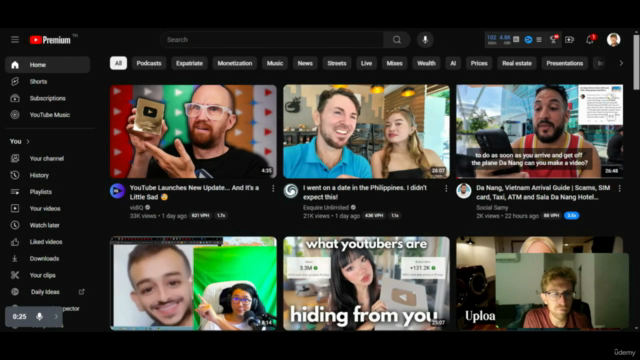Click the vidIQ channel avatar
This screenshot has width=640, height=360.
(117, 191)
